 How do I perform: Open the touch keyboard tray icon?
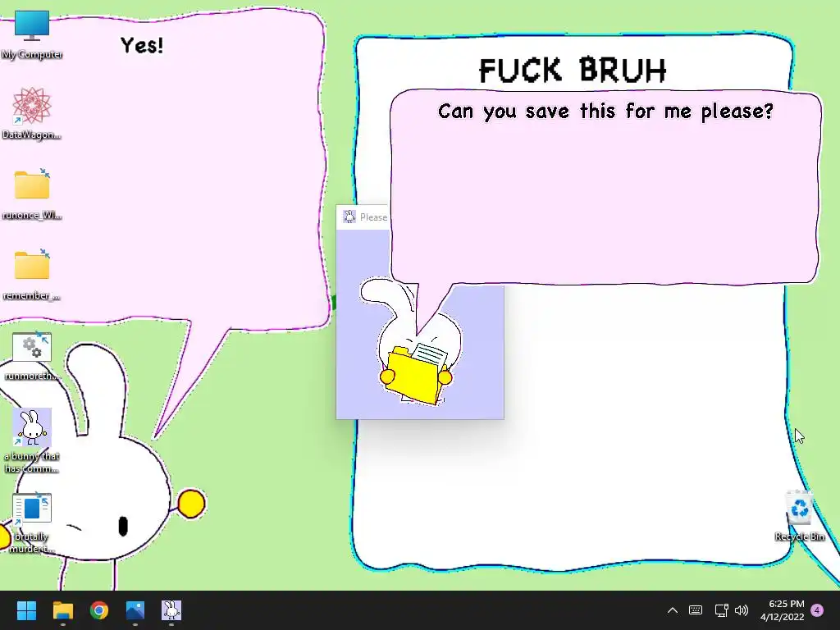[x=696, y=610]
